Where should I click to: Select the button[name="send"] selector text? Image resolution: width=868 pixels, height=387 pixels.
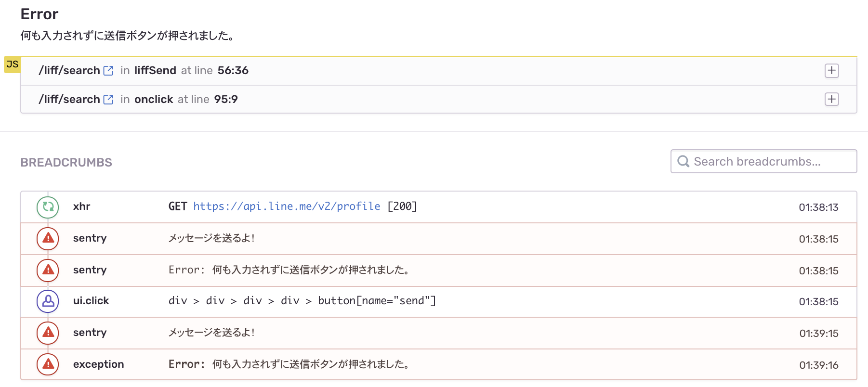(x=377, y=301)
